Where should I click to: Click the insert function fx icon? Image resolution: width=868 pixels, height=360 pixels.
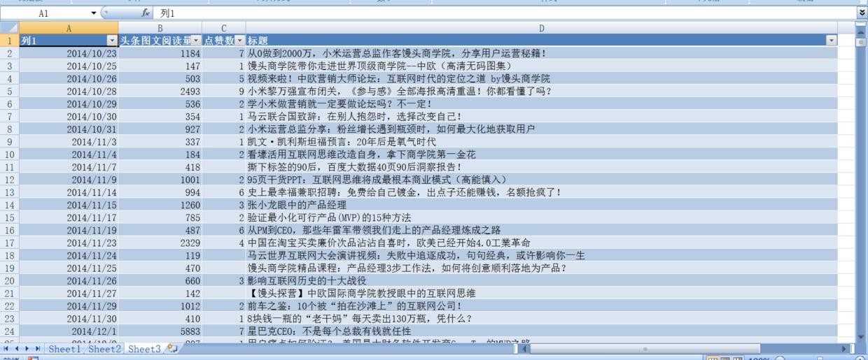[146, 13]
